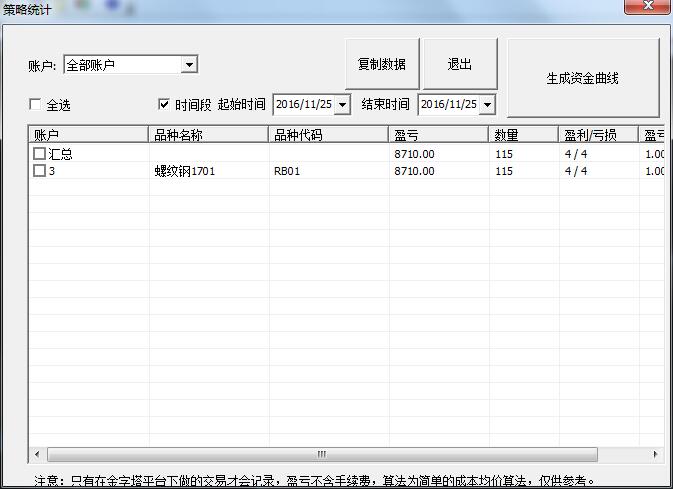Click 生成资金曲线 button
This screenshot has height=489, width=673.
click(x=582, y=78)
